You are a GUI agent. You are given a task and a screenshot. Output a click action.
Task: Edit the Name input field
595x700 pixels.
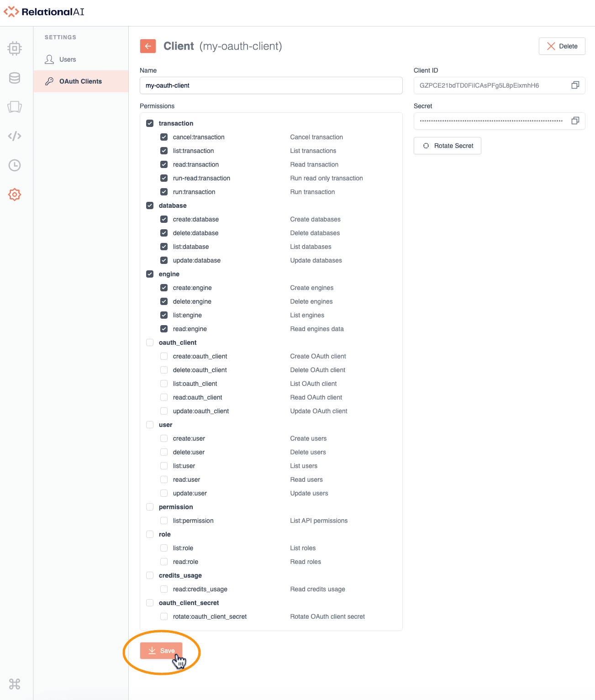271,85
